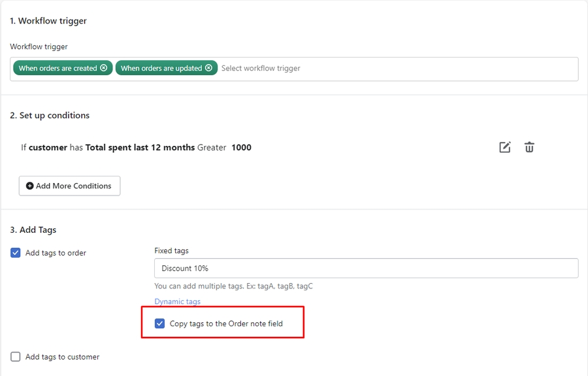Click the "Add tags to order" label text
This screenshot has width=588, height=376.
[x=56, y=253]
